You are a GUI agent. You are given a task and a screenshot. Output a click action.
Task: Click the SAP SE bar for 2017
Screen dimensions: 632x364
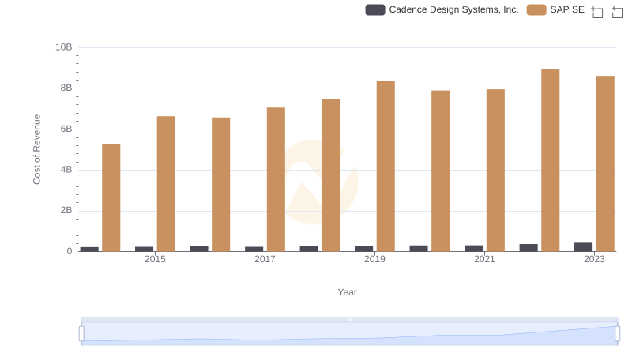[276, 179]
